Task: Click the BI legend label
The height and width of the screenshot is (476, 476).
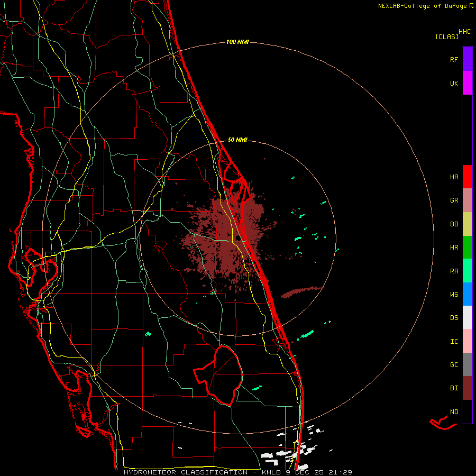Action: [454, 388]
